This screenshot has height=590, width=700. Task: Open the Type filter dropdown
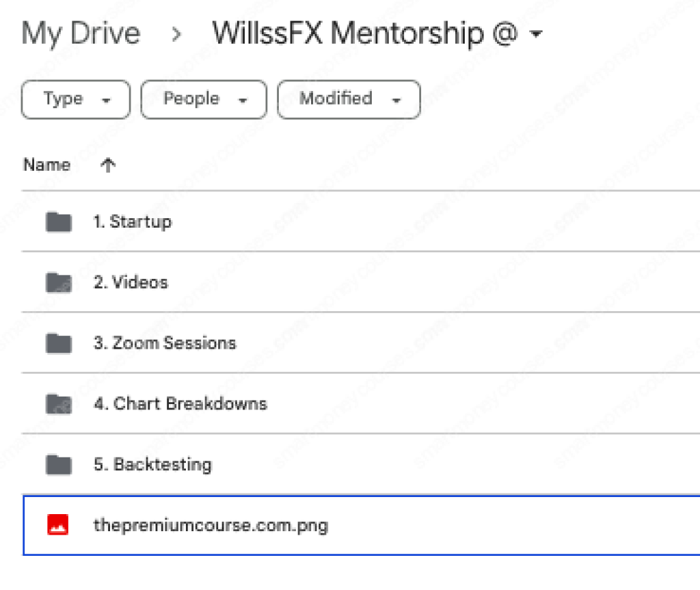[76, 100]
